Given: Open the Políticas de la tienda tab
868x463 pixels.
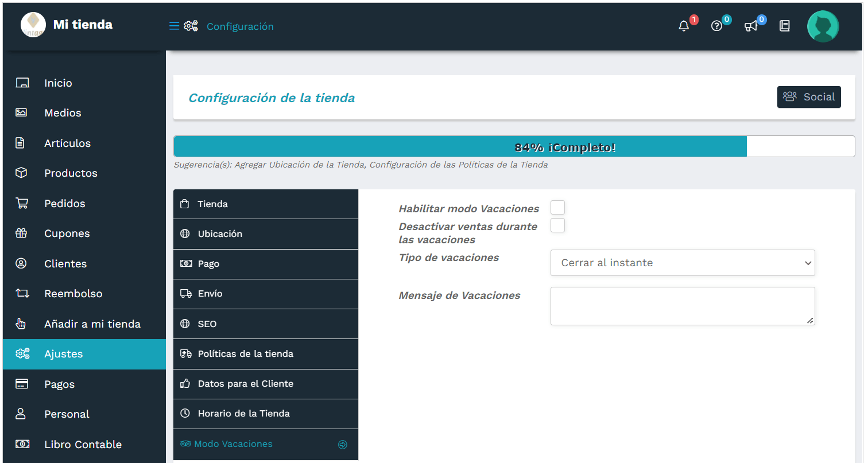Looking at the screenshot, I should pos(265,353).
